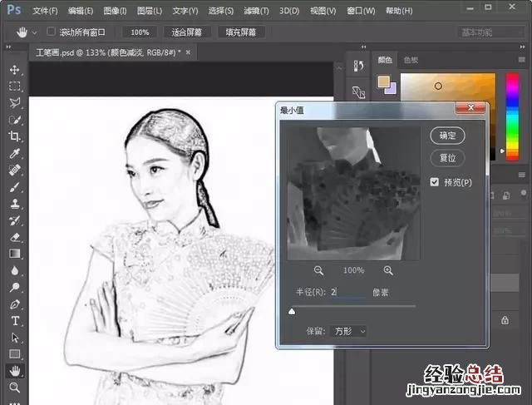Image resolution: width=532 pixels, height=405 pixels.
Task: Click the lock icon in Layers panel
Action: point(505,320)
